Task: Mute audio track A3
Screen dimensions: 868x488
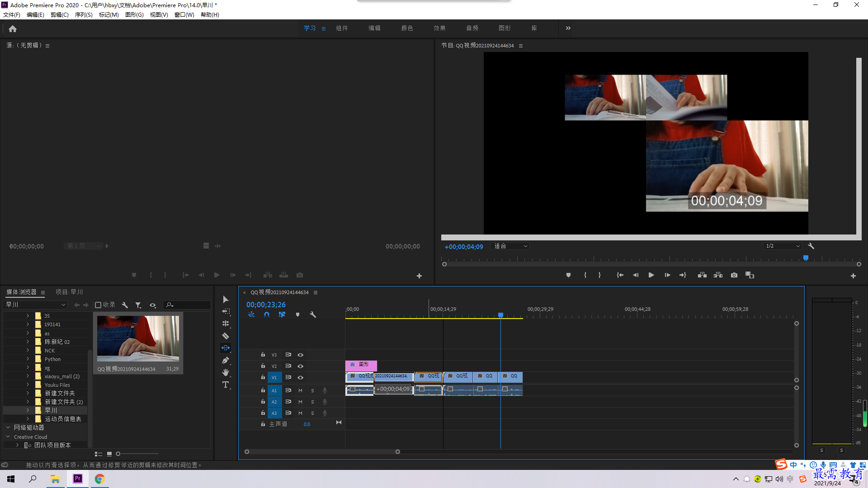Action: (300, 413)
